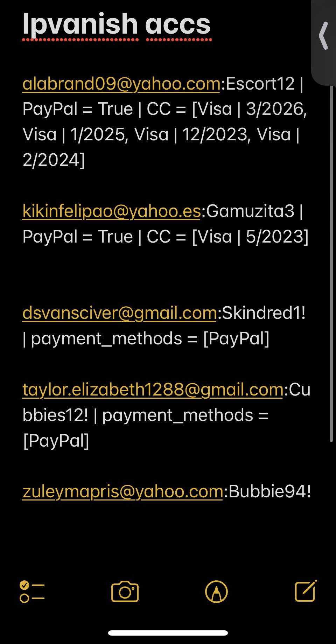Screen dimensions: 336x644
Task: Tap the checklist icon in bottom toolbar
Action: tap(32, 591)
